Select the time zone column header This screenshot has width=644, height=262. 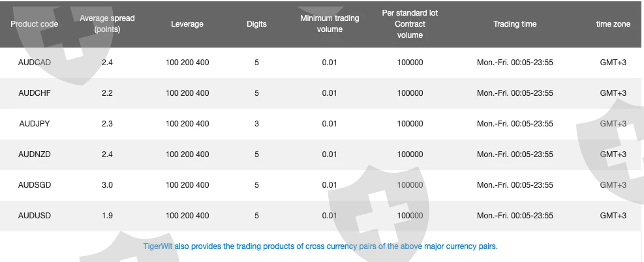613,23
